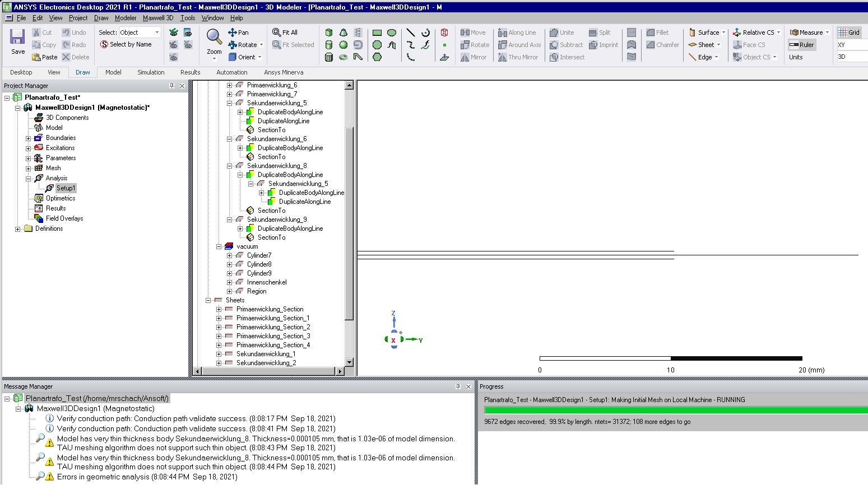Collapse the Sekundaerwicklung_8 tree node
868x485 pixels.
(230, 166)
